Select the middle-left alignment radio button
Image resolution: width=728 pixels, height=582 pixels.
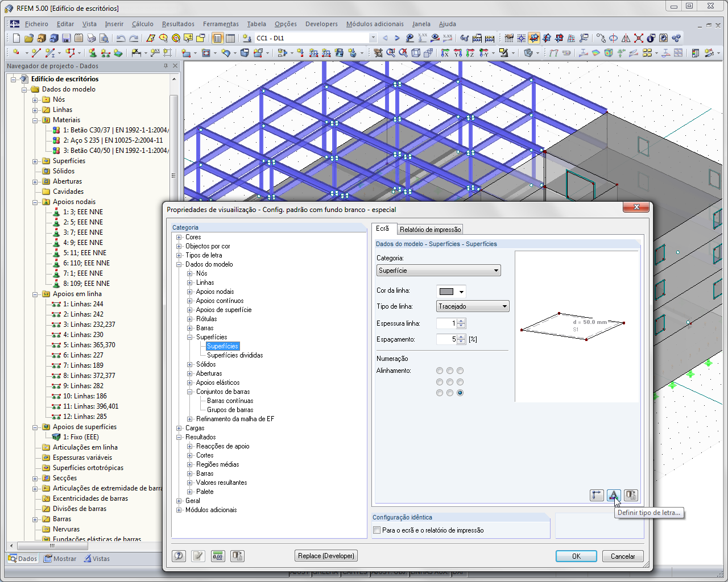click(x=440, y=382)
